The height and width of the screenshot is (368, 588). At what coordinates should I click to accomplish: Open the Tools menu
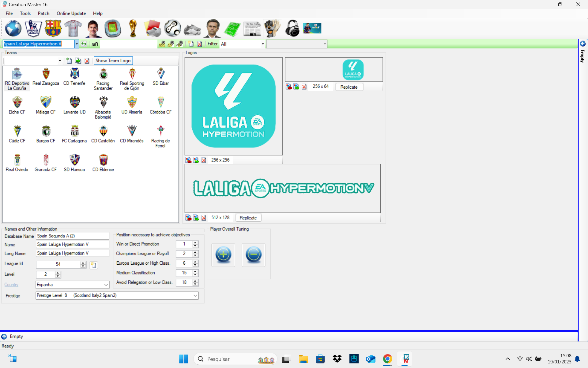tap(25, 13)
